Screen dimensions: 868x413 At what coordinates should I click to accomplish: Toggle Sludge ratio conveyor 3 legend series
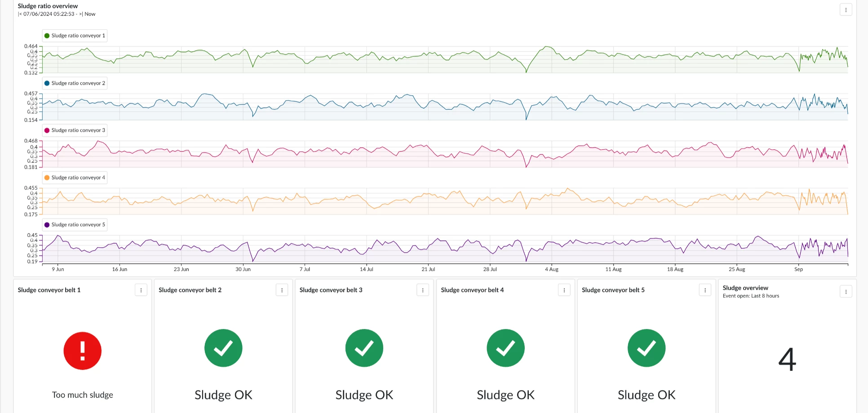(x=75, y=130)
